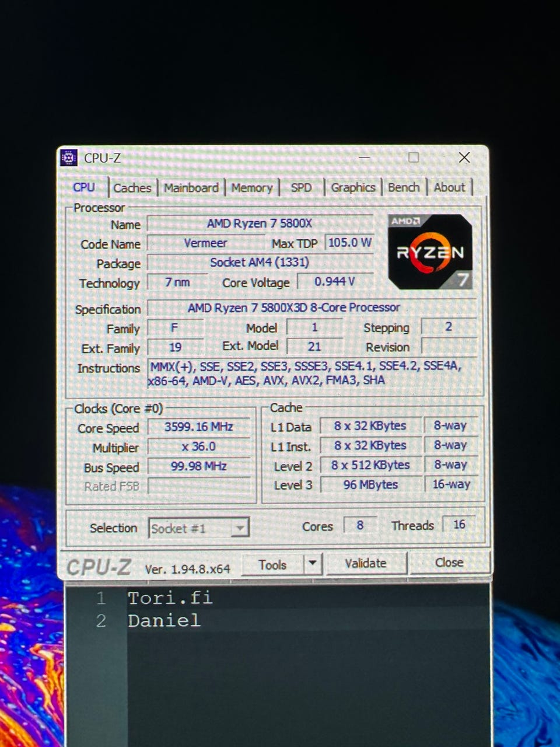The width and height of the screenshot is (560, 747).
Task: Click line 2 text Daniel in editor
Action: pos(164,620)
